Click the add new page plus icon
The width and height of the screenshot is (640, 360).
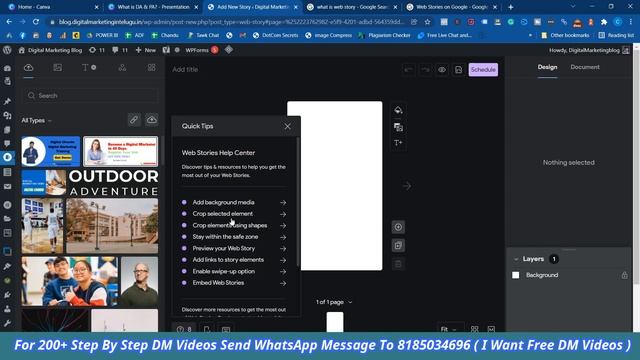[x=398, y=227]
